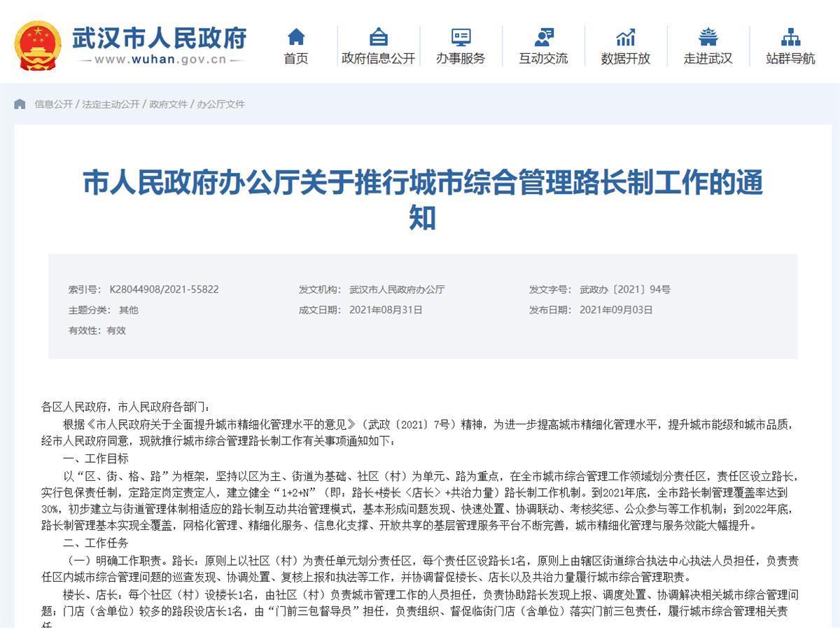
Task: Go to 数据开放 navigation label
Action: (x=625, y=59)
